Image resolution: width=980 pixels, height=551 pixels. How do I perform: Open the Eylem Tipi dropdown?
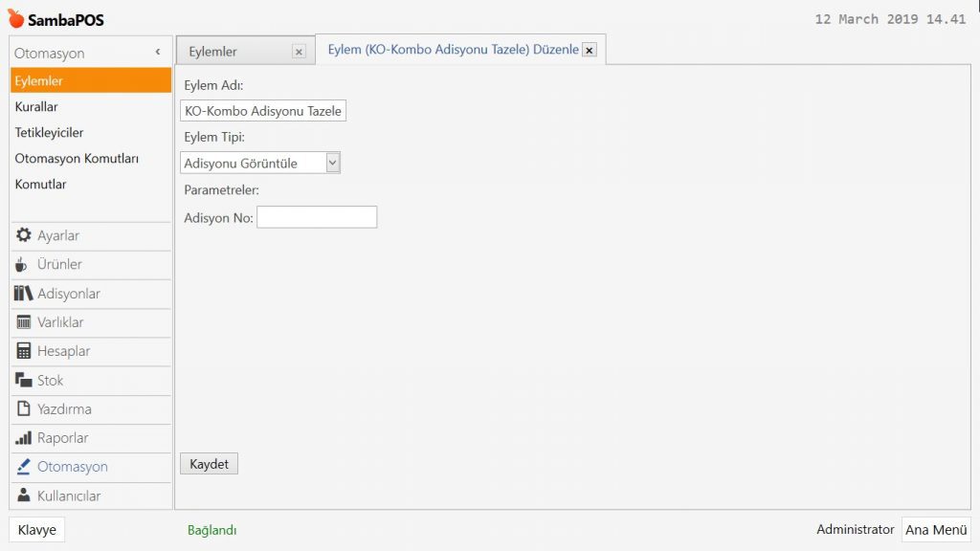(332, 163)
